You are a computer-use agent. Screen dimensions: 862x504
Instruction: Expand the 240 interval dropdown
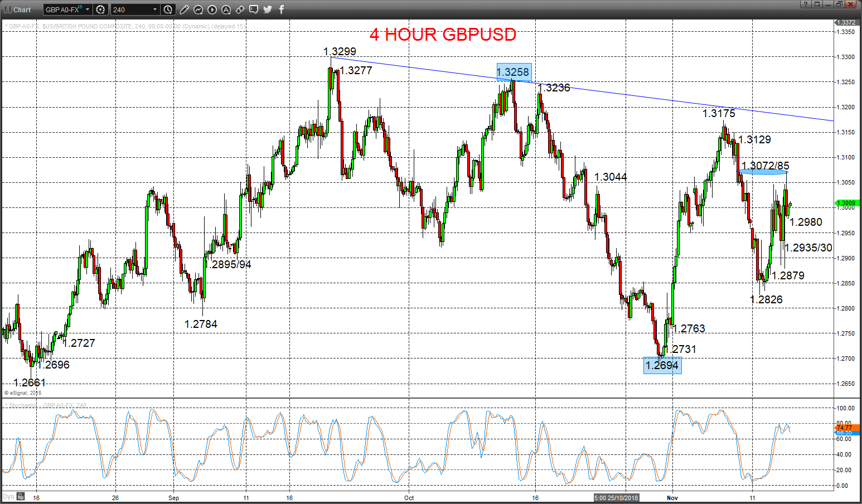(155, 9)
